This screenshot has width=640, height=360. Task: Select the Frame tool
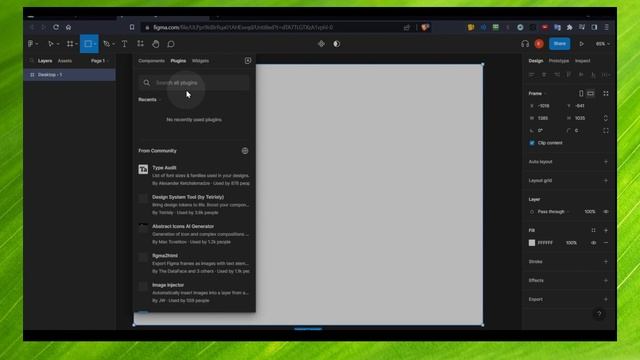pos(70,44)
